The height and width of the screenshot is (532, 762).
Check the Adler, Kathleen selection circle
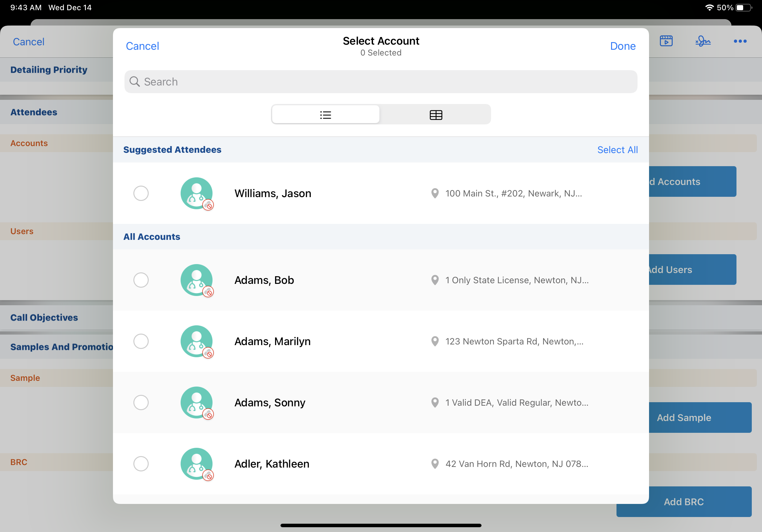pyautogui.click(x=141, y=464)
